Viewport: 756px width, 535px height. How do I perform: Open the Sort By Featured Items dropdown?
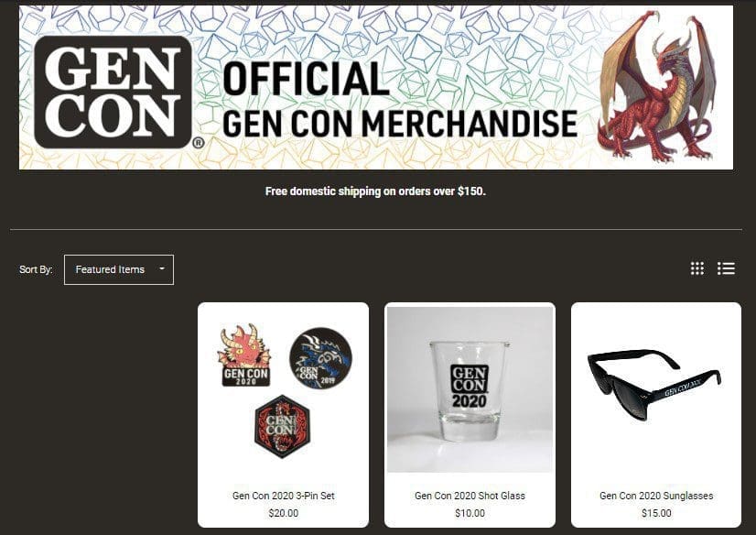[x=119, y=269]
